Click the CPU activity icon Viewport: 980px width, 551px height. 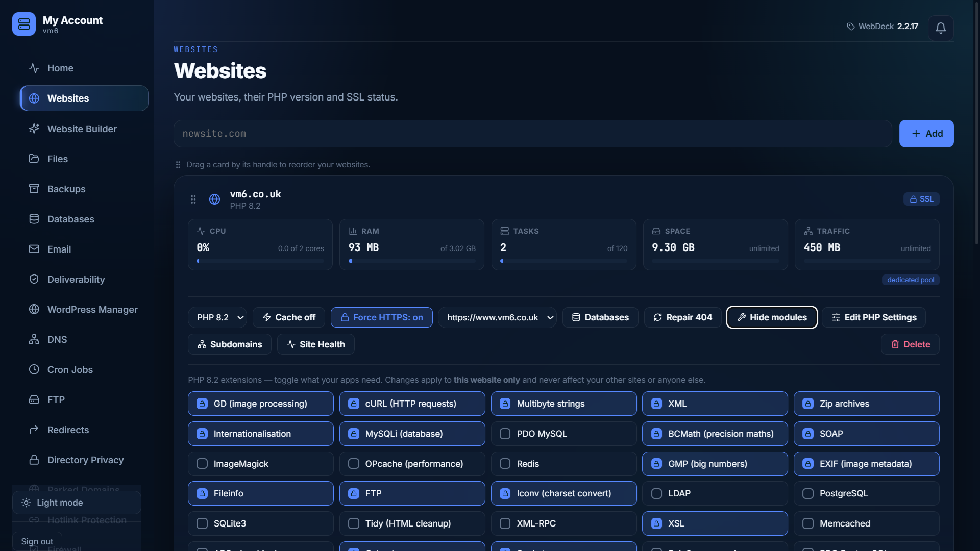[201, 231]
